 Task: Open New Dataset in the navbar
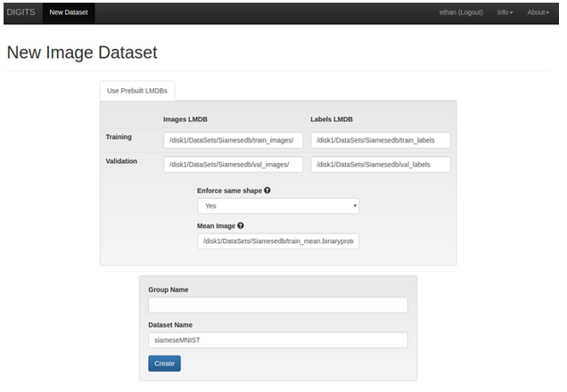pyautogui.click(x=68, y=12)
